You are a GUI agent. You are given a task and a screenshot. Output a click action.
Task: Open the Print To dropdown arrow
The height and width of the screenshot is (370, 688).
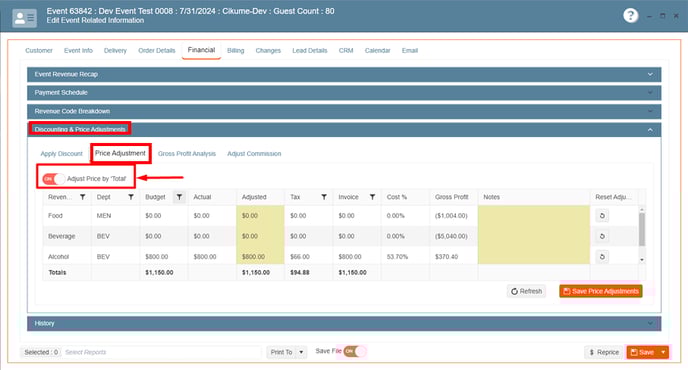click(x=301, y=352)
